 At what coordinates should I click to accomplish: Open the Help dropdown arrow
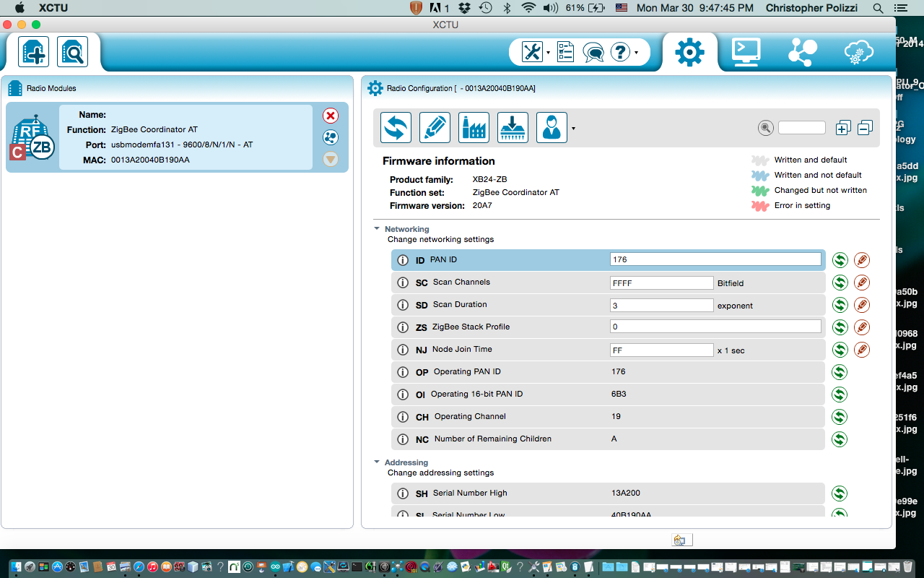(636, 53)
